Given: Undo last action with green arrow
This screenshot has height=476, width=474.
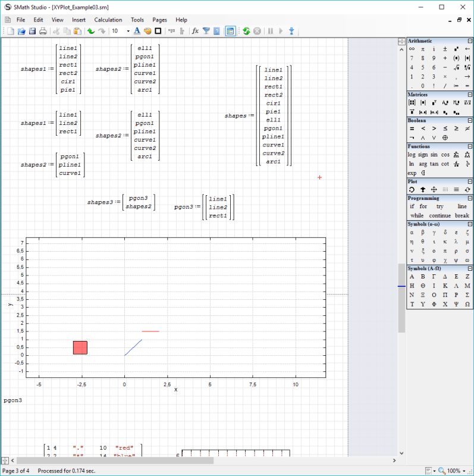Looking at the screenshot, I should (x=91, y=31).
